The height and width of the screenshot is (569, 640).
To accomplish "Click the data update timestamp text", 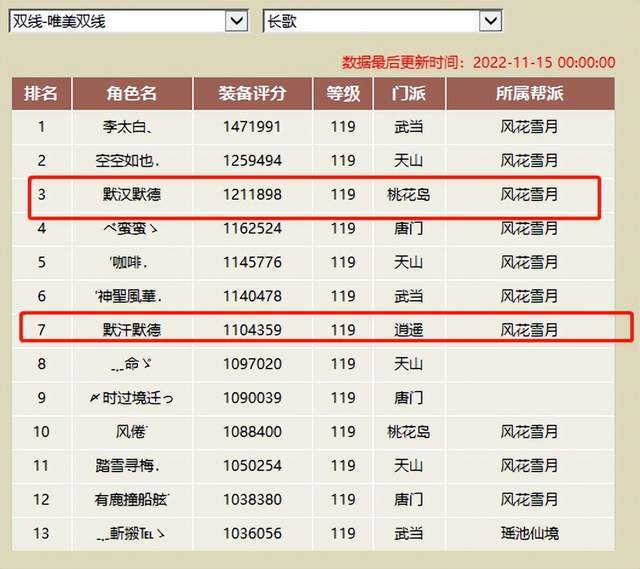I will tap(478, 62).
